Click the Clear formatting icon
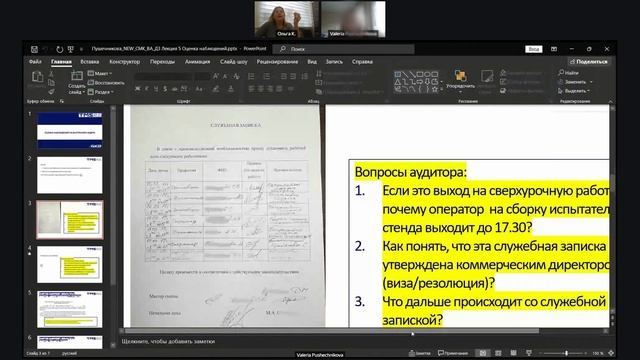Screen dimensions: 640x360 [x=236, y=76]
